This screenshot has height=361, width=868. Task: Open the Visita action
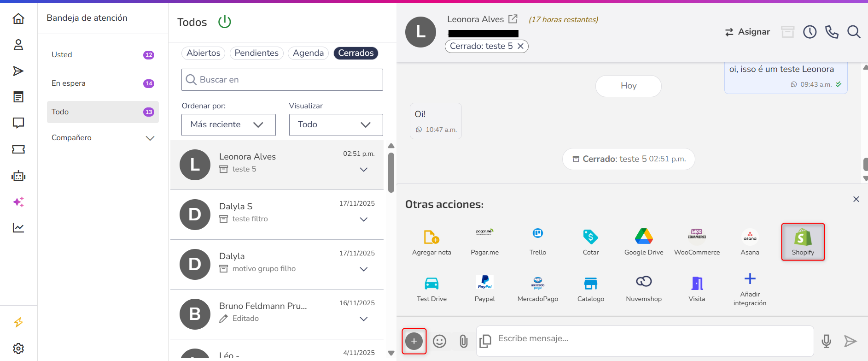(697, 289)
